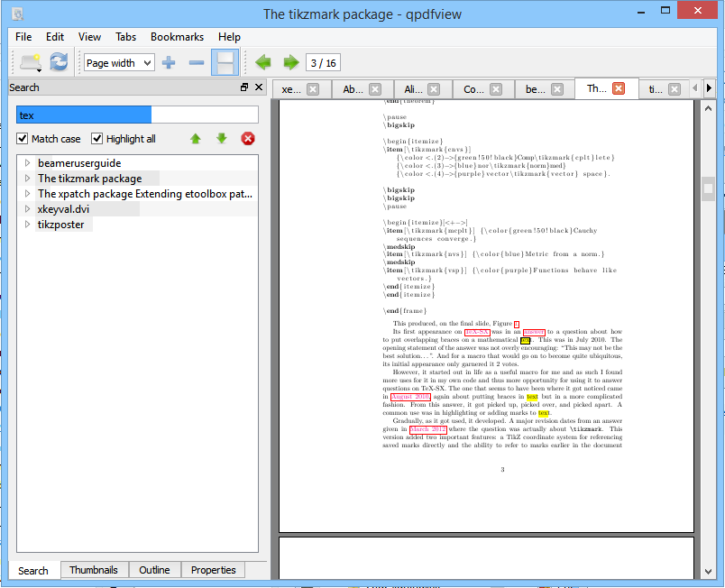725x588 pixels.
Task: Go to previous page with green left arrow
Action: (263, 62)
